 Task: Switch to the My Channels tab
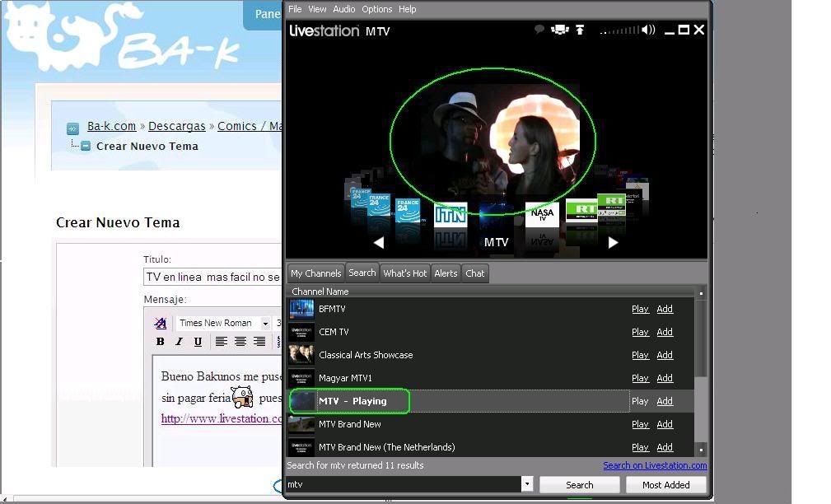pos(316,273)
